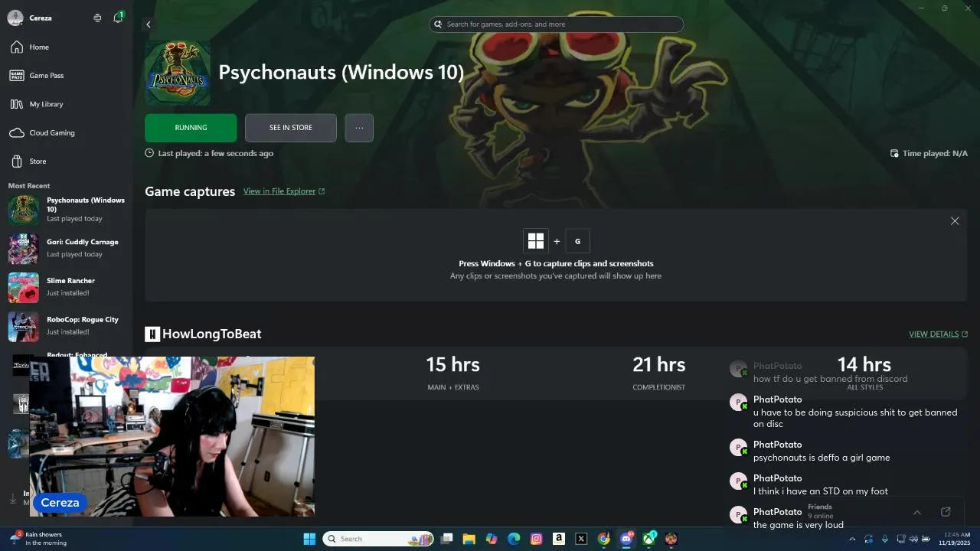
Task: Open the three-dot more options button
Action: pyautogui.click(x=359, y=128)
